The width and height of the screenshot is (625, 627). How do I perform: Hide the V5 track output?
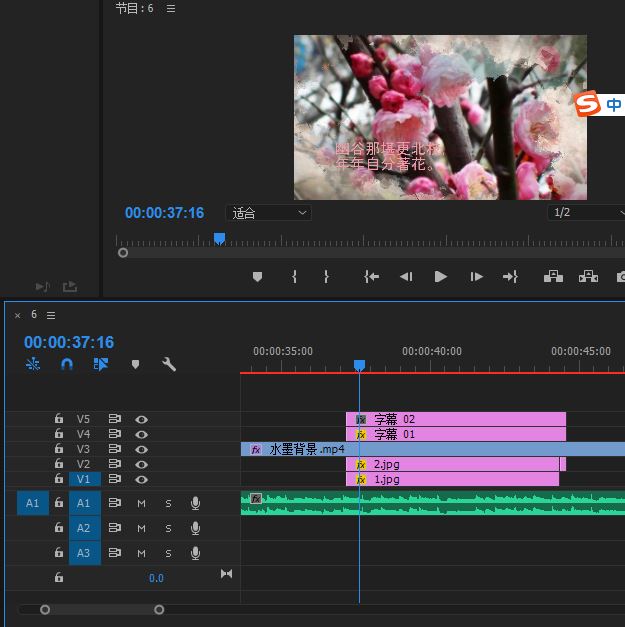(x=142, y=420)
